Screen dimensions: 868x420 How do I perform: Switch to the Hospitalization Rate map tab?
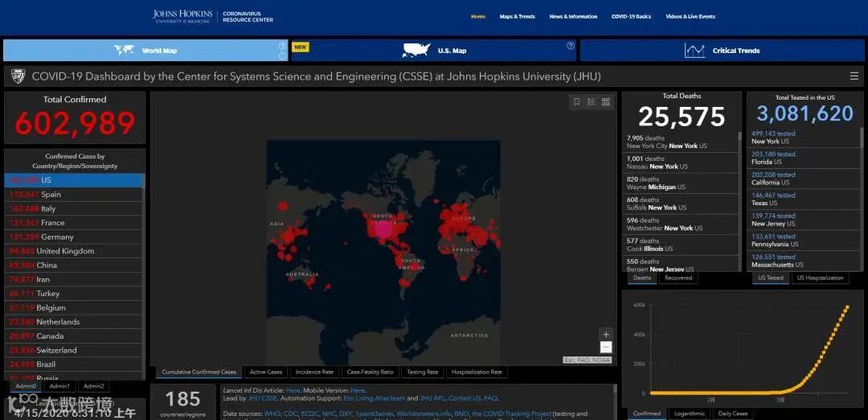pos(477,373)
